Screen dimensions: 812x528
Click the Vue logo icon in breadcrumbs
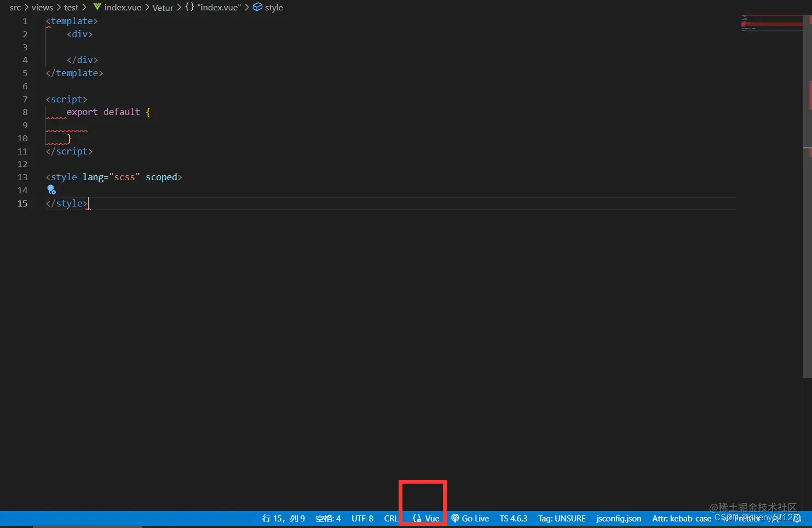pyautogui.click(x=97, y=7)
